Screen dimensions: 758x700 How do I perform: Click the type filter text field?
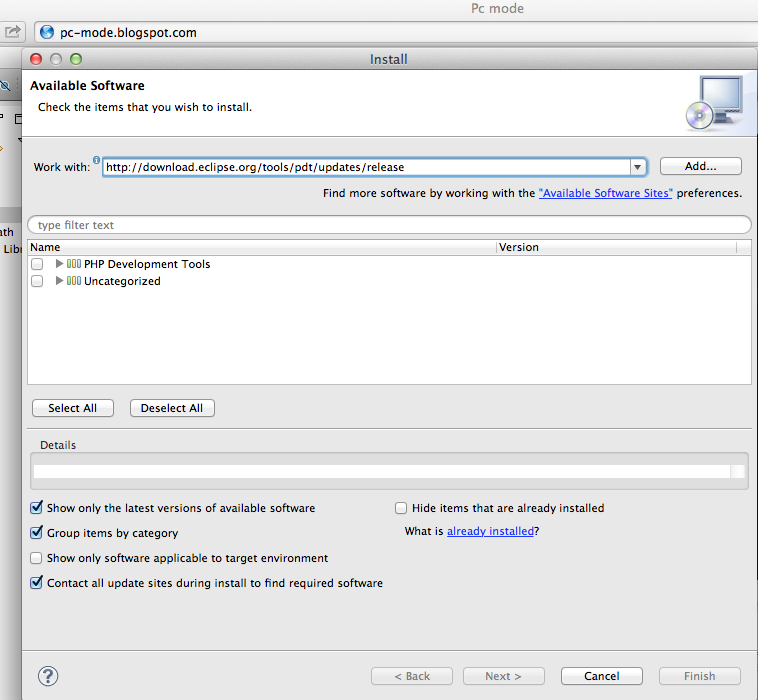389,225
